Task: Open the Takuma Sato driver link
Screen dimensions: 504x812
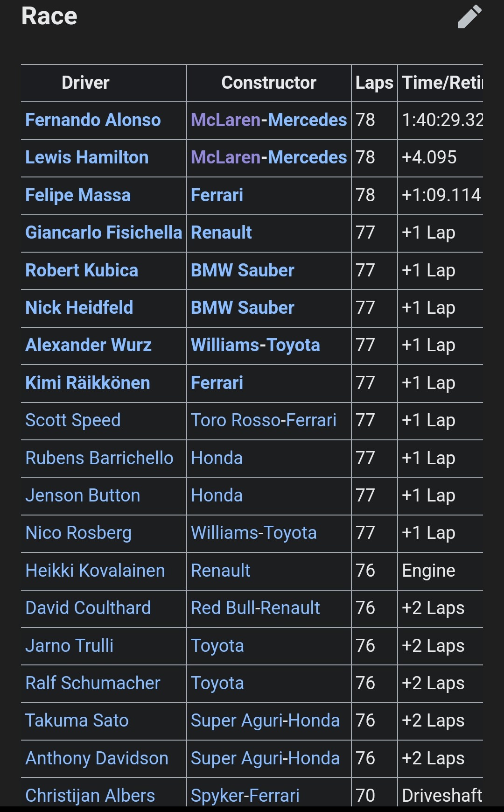Action: (x=77, y=720)
